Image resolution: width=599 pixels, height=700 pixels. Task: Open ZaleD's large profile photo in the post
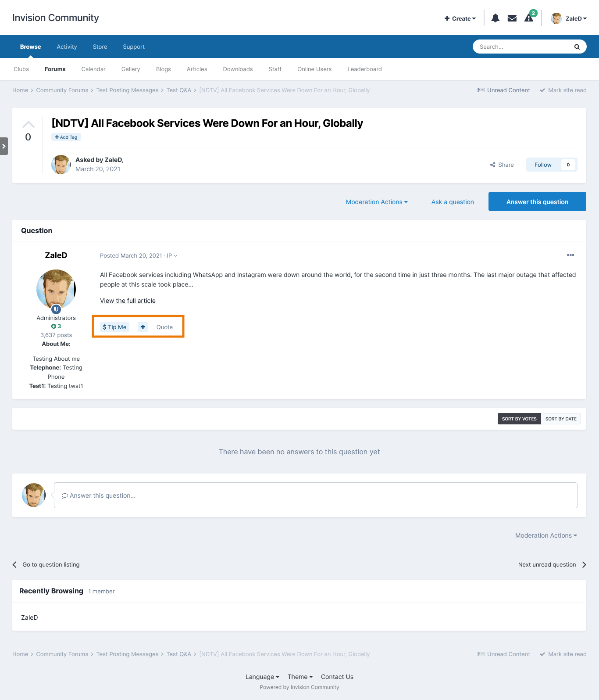point(56,289)
